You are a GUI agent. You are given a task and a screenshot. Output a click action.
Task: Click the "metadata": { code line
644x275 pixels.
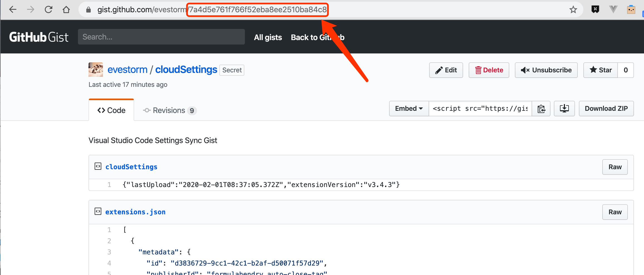pos(164,252)
